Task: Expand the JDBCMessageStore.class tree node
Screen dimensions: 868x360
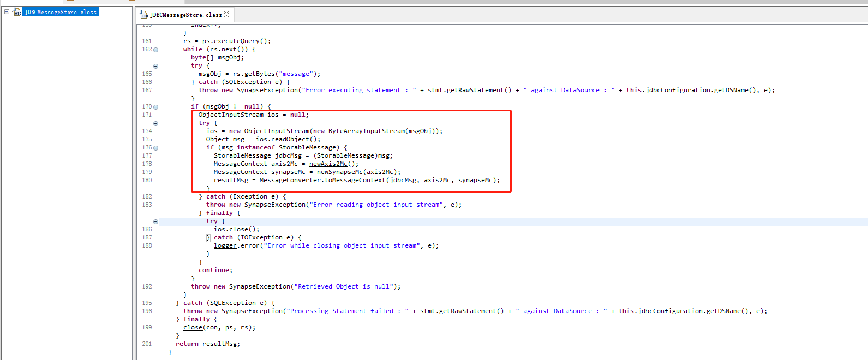Action: tap(7, 11)
